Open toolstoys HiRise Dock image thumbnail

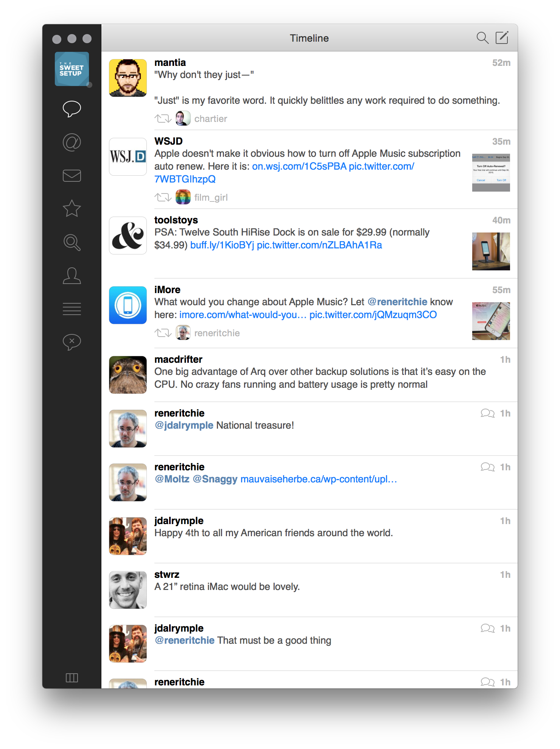(491, 251)
